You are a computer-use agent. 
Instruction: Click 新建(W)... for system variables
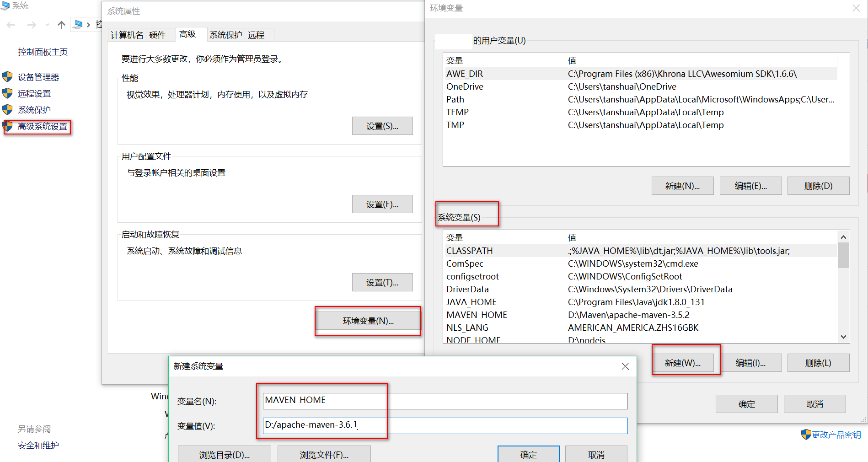pyautogui.click(x=682, y=363)
